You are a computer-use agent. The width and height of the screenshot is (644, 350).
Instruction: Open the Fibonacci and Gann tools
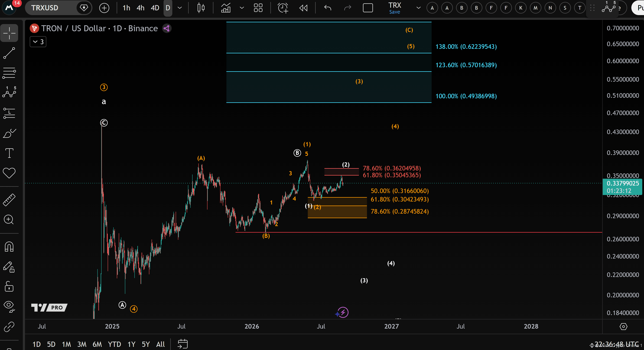coord(9,73)
